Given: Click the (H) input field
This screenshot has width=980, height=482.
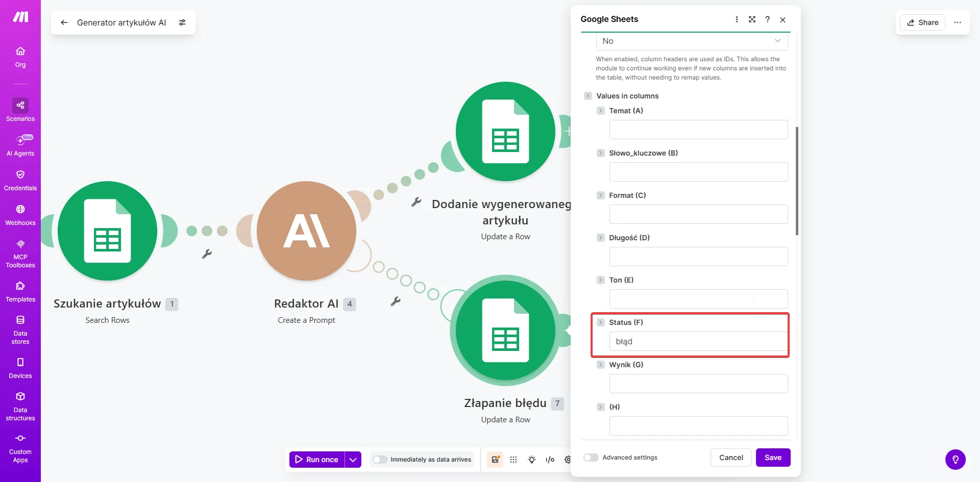Looking at the screenshot, I should 698,426.
